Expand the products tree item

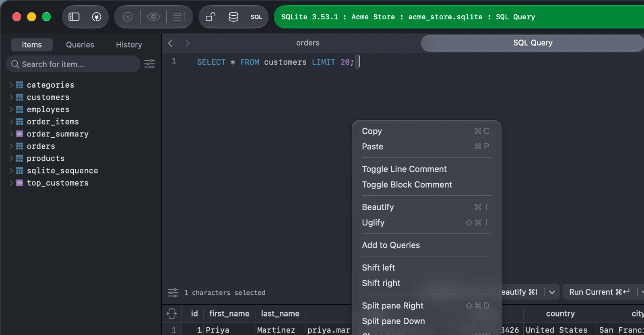click(x=11, y=159)
